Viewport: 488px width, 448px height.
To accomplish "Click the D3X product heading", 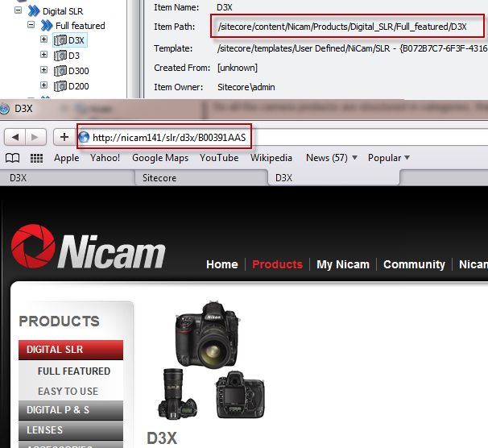I will coord(162,438).
